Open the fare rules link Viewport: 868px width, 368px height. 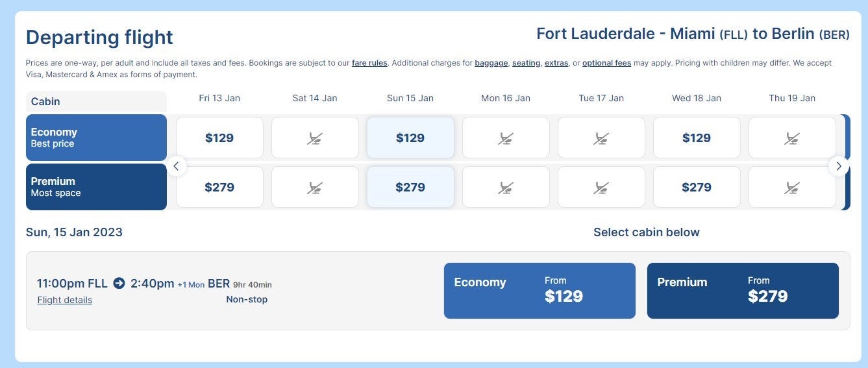tap(369, 63)
